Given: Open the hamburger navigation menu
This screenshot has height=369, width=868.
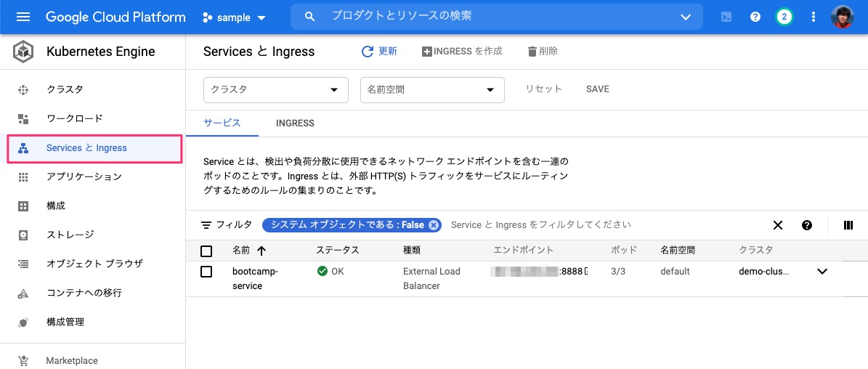Looking at the screenshot, I should click(x=23, y=17).
